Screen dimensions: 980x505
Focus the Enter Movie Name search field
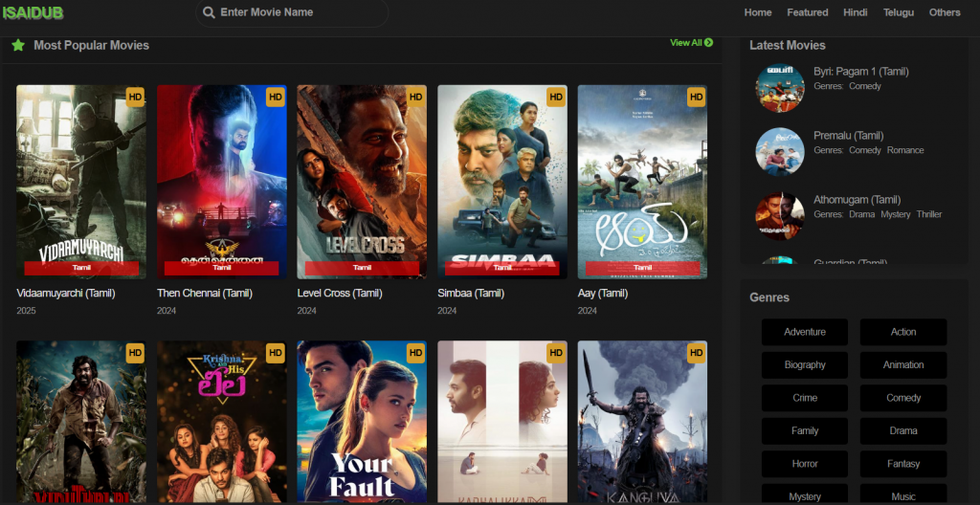coord(292,12)
